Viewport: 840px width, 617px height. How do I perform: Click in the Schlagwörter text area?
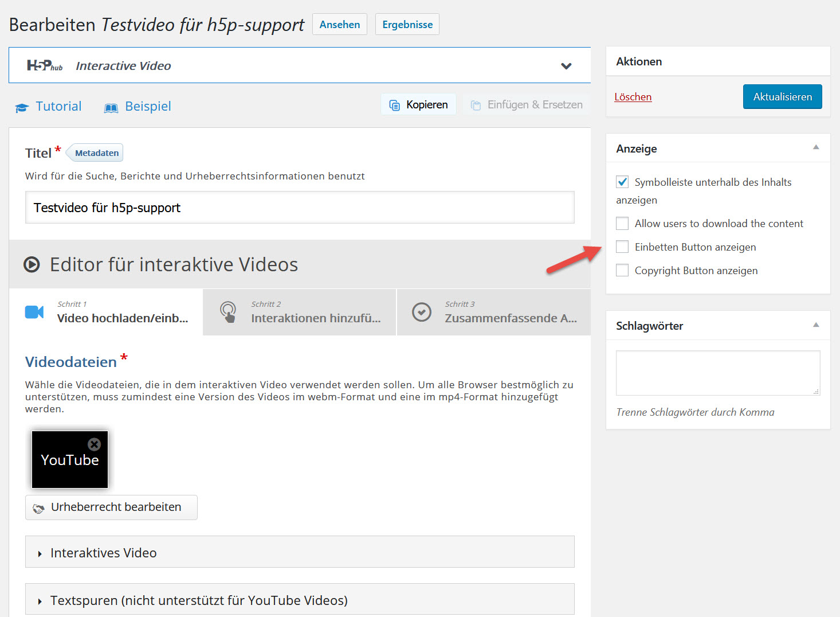[x=717, y=373]
